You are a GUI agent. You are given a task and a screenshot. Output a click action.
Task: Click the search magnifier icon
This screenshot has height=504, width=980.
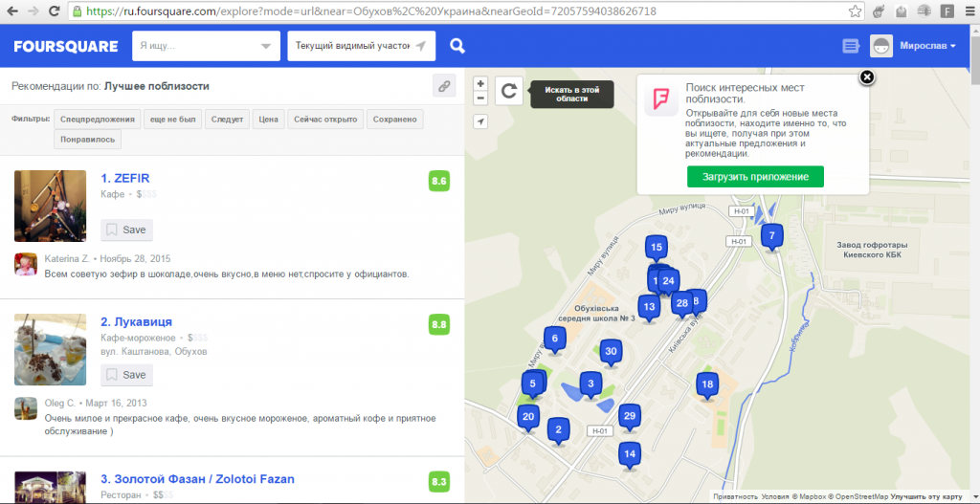click(x=457, y=46)
